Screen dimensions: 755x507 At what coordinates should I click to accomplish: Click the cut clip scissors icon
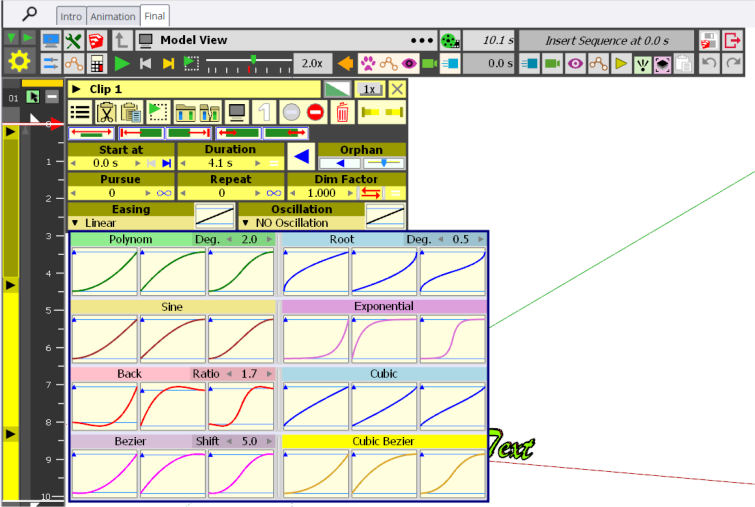click(x=106, y=112)
